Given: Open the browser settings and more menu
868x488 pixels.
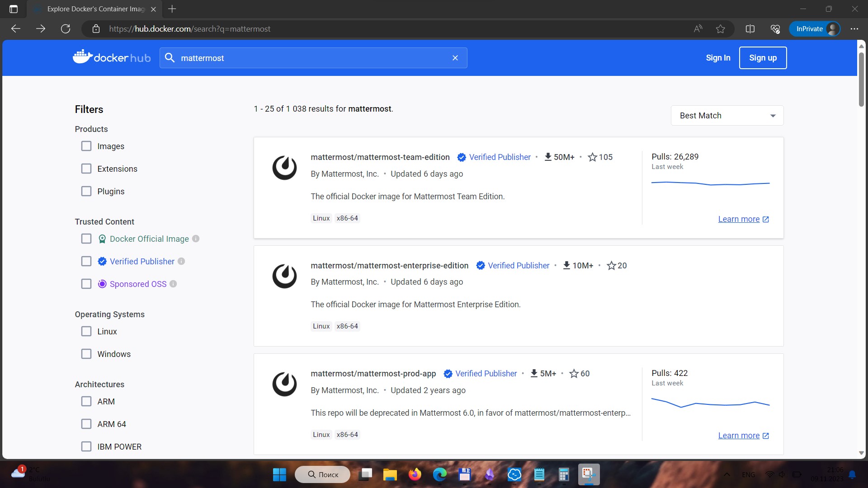Looking at the screenshot, I should [x=854, y=29].
